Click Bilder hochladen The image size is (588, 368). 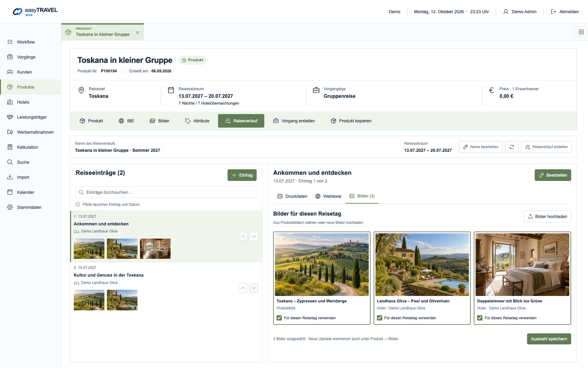point(547,217)
